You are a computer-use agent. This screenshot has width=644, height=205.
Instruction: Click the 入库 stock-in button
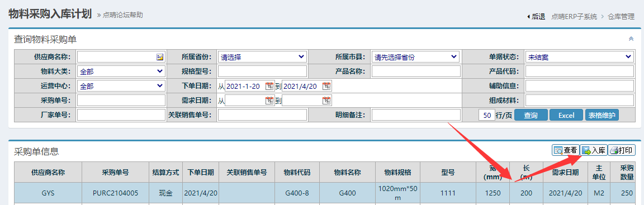(594, 150)
